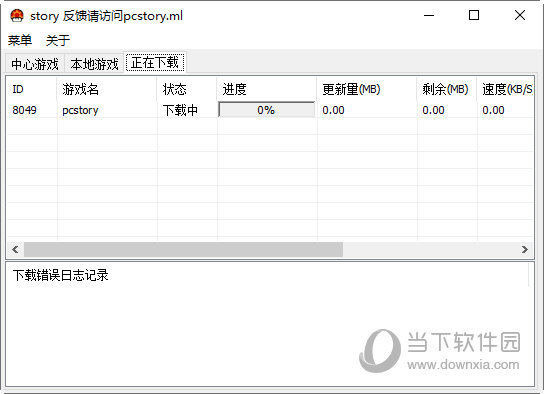Click the pcstory game name cell
This screenshot has height=394, width=544.
click(80, 110)
